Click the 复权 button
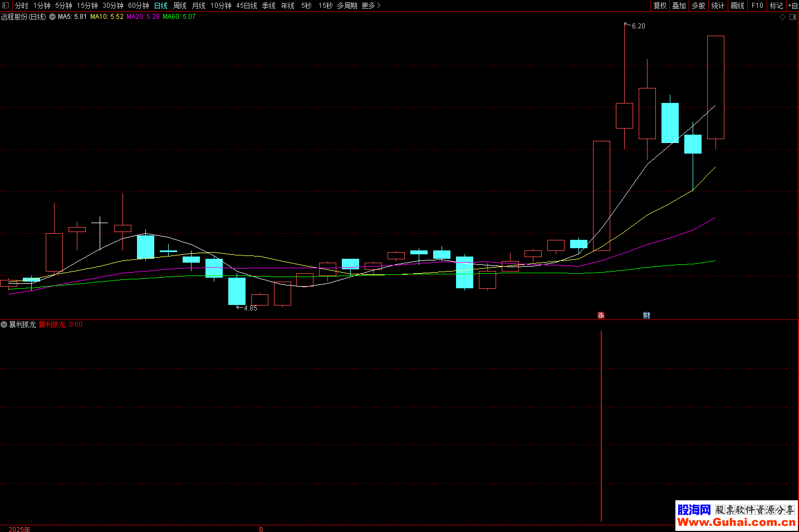799x532 pixels. click(x=660, y=6)
